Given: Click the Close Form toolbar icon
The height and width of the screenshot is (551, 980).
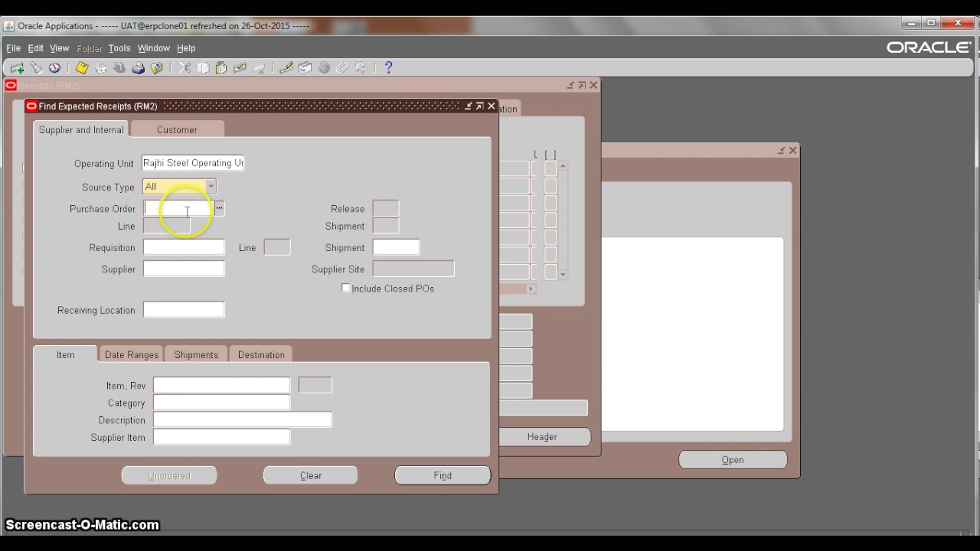Looking at the screenshot, I should (x=157, y=68).
